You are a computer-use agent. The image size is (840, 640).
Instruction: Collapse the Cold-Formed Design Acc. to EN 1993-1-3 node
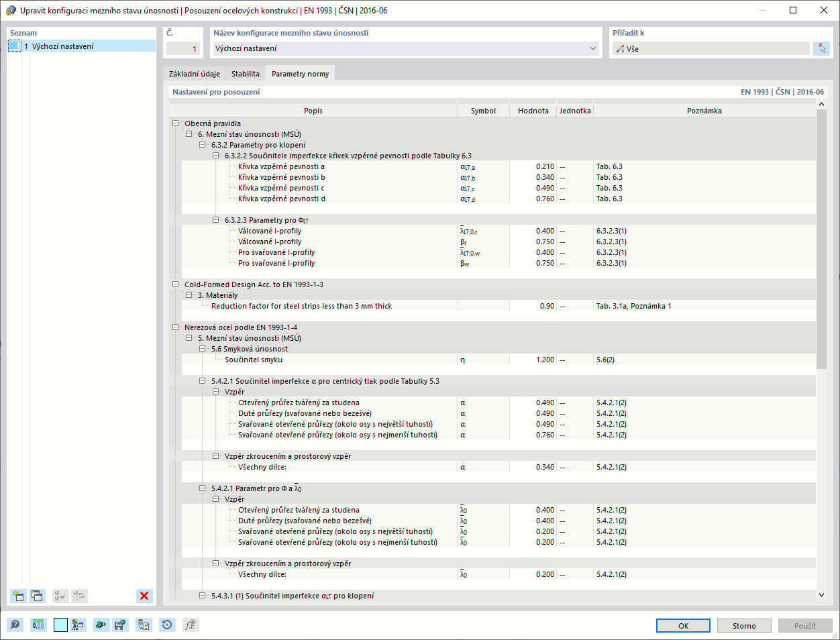[176, 284]
